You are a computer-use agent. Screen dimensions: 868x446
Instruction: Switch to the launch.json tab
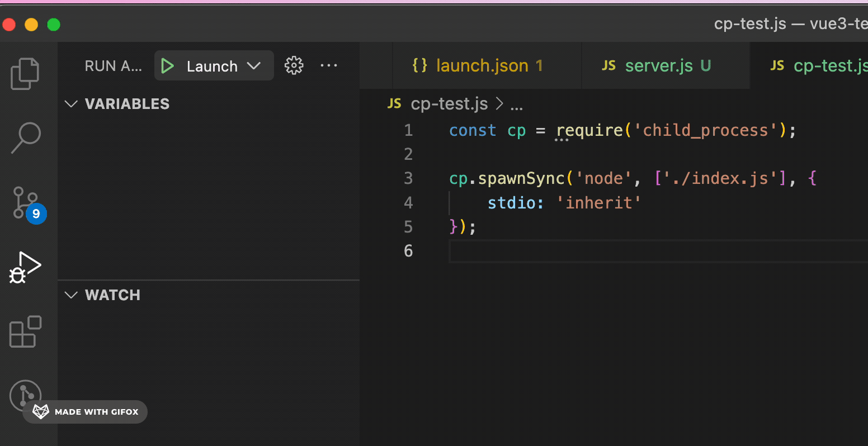[x=482, y=66]
